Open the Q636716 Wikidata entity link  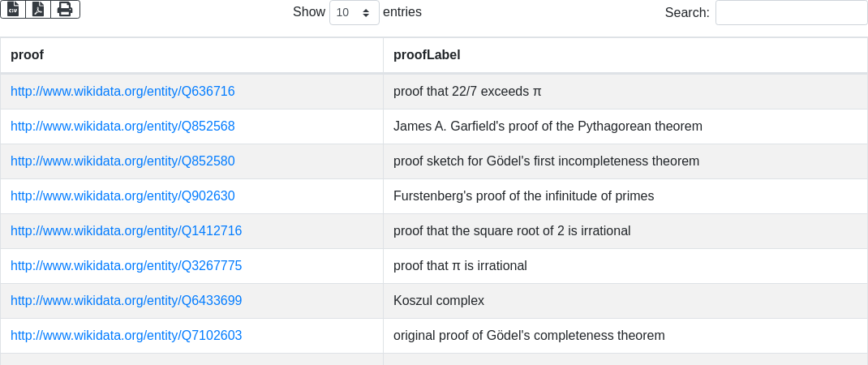(x=122, y=92)
